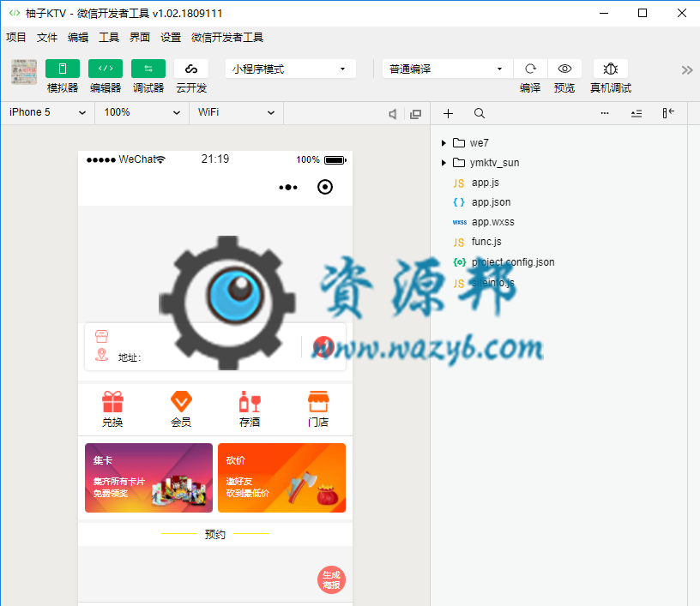Add a new file with plus icon
Image resolution: width=700 pixels, height=606 pixels.
(448, 114)
